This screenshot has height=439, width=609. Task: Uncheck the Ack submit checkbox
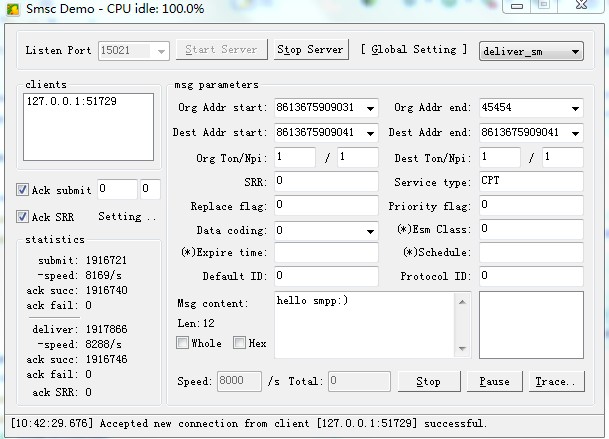(22, 190)
